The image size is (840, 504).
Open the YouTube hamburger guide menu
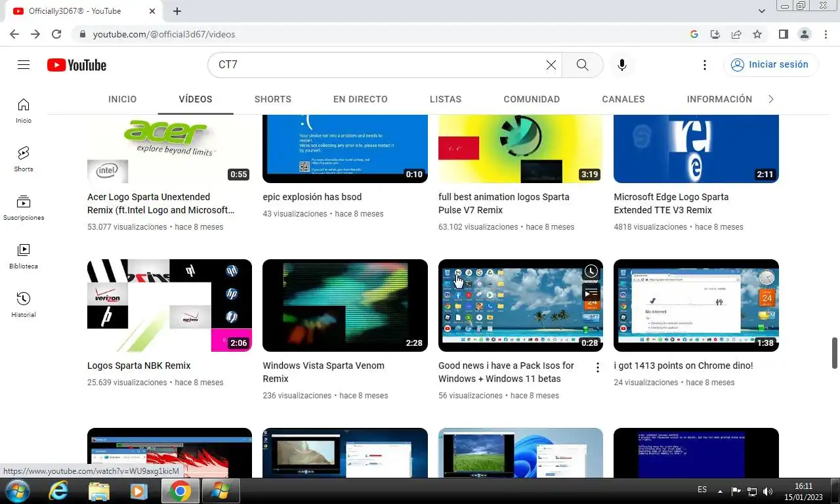[24, 65]
